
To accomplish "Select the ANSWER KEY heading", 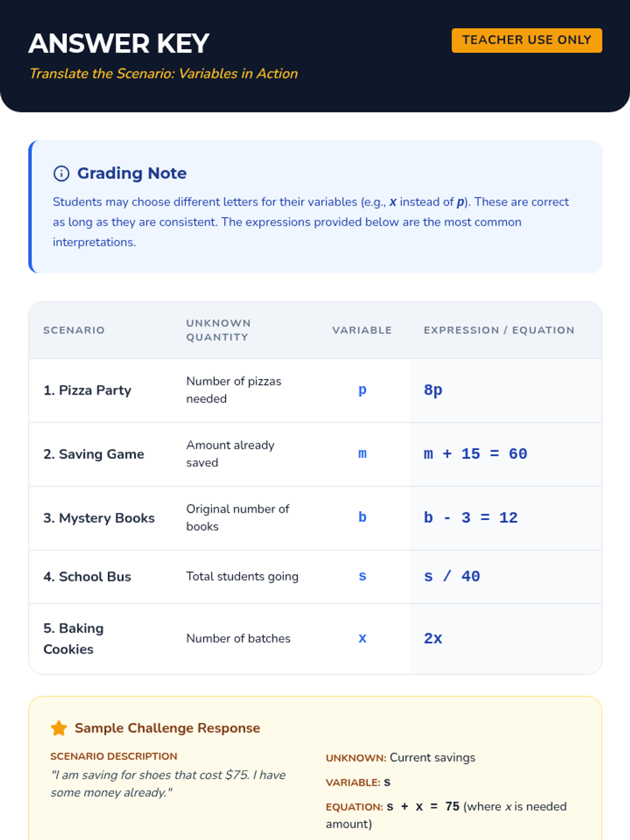I will click(x=119, y=43).
